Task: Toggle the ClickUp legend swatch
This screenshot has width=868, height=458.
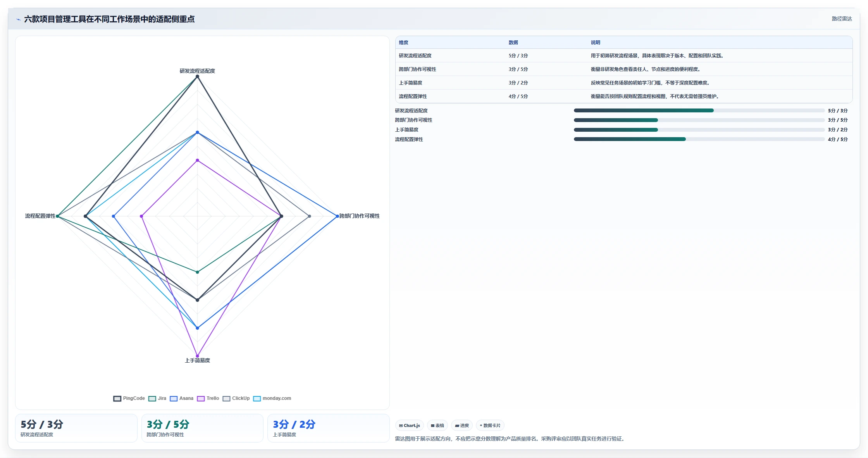Action: 226,398
